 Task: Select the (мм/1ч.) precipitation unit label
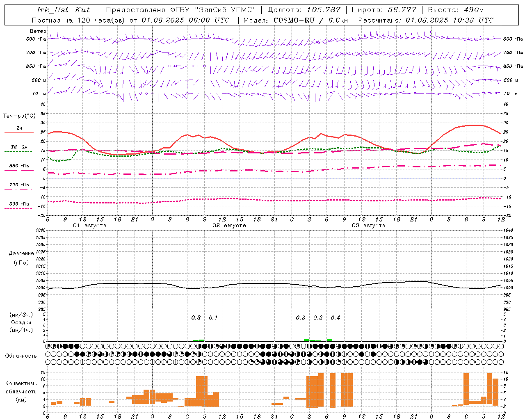point(21,330)
